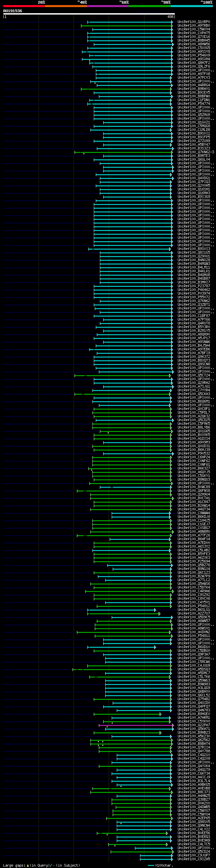Select the UniRef100_C0NF62 label
216x868 pixels.
pos(194,461)
